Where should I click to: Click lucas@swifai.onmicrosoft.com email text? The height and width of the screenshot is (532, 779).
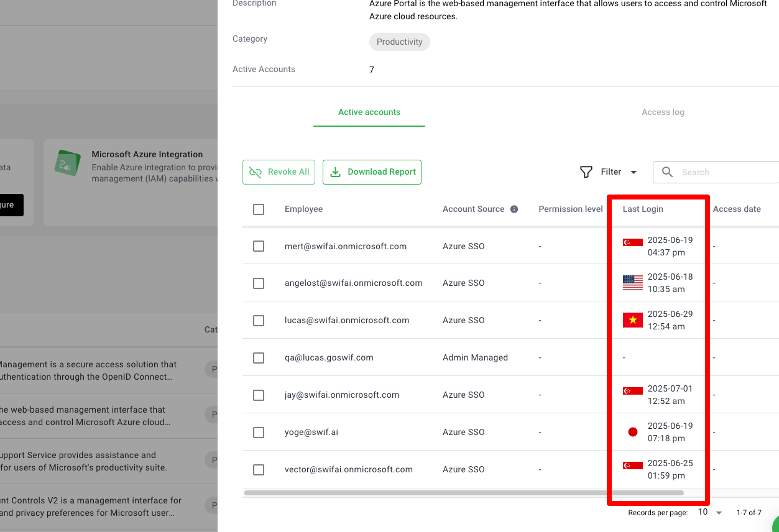347,321
